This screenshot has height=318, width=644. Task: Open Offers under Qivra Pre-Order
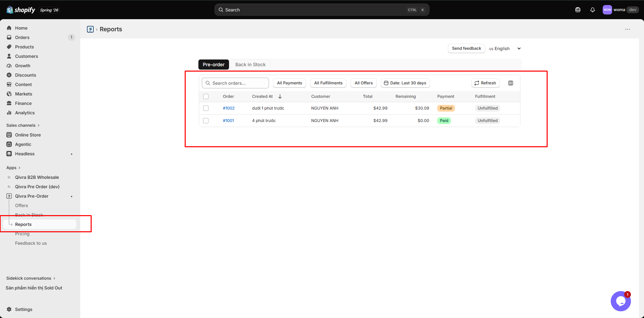pyautogui.click(x=21, y=205)
